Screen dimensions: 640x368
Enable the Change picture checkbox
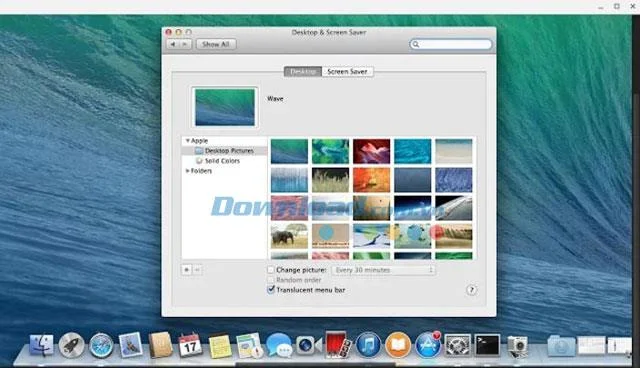271,270
